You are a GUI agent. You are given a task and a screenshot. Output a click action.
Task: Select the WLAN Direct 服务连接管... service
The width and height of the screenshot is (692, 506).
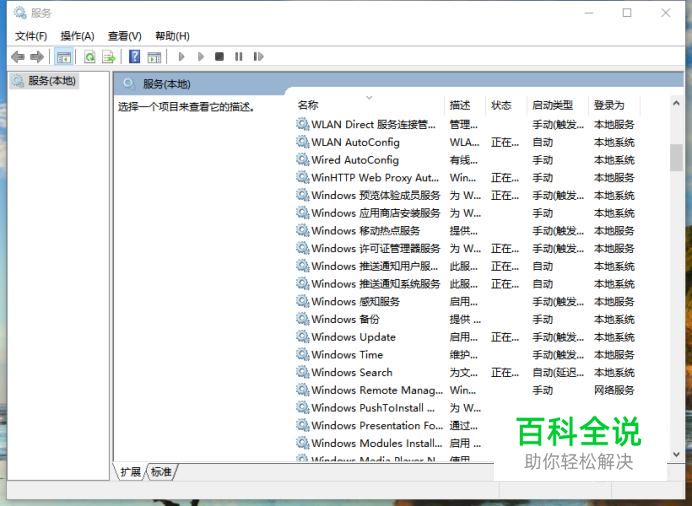(x=466, y=124)
